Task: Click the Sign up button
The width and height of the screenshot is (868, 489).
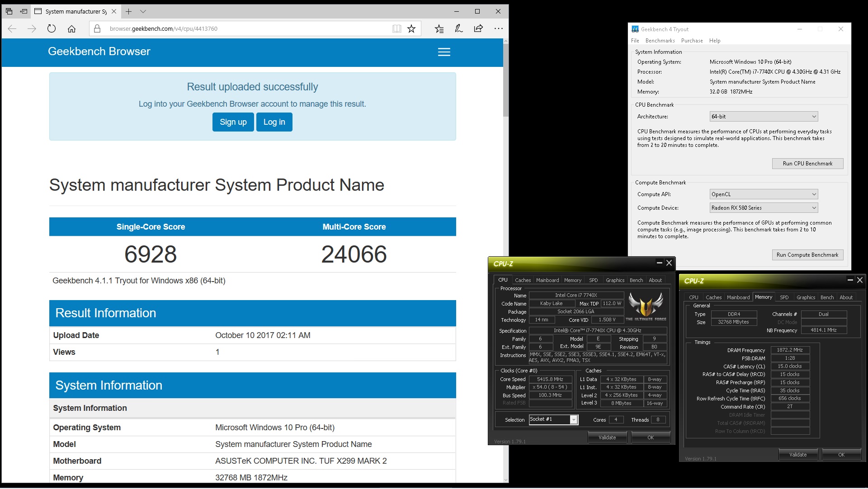Action: click(x=233, y=122)
